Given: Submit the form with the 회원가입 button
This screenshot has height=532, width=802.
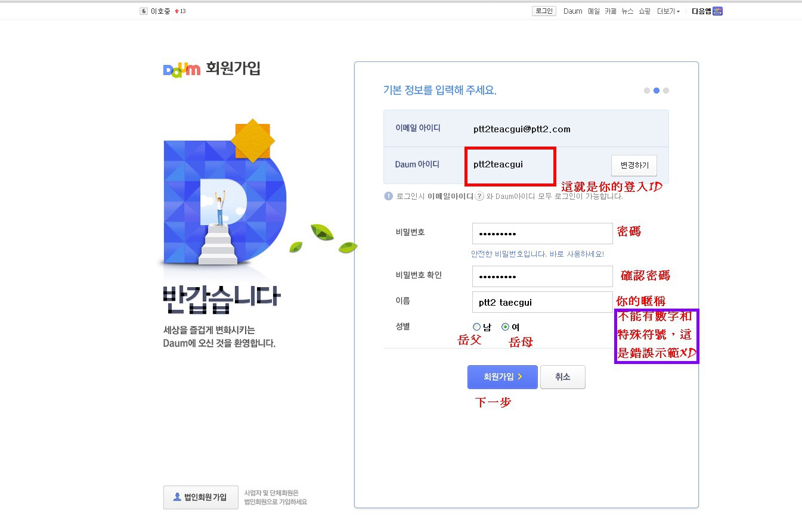Looking at the screenshot, I should 503,377.
